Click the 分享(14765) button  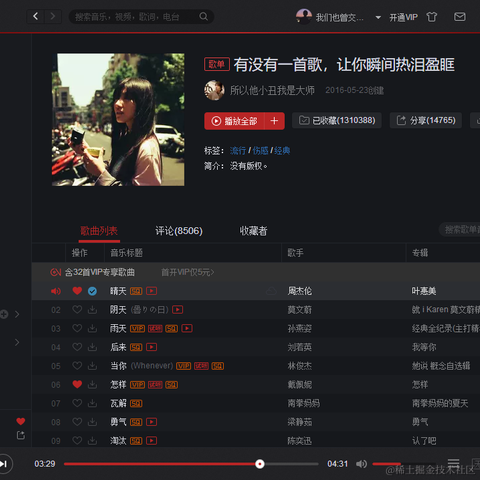coord(426,120)
